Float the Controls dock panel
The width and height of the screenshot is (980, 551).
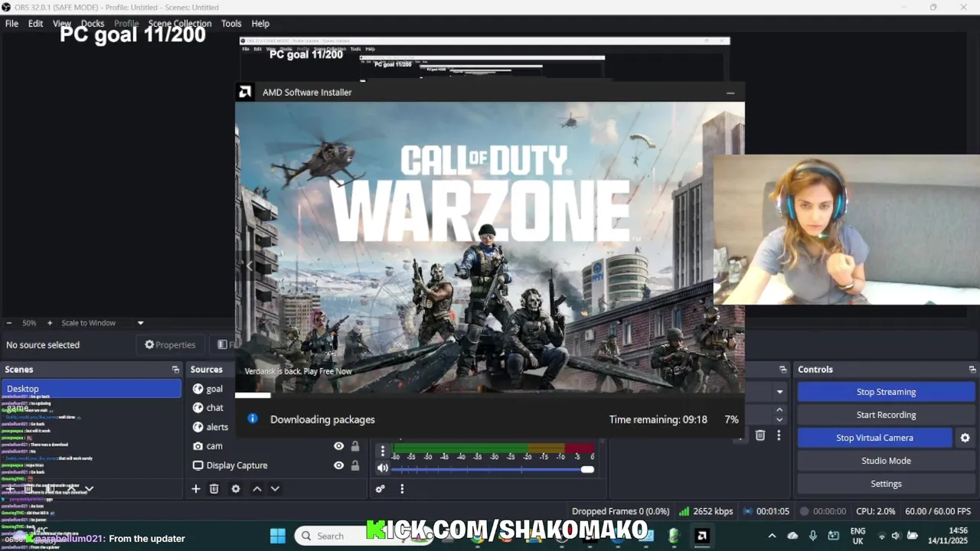click(972, 370)
